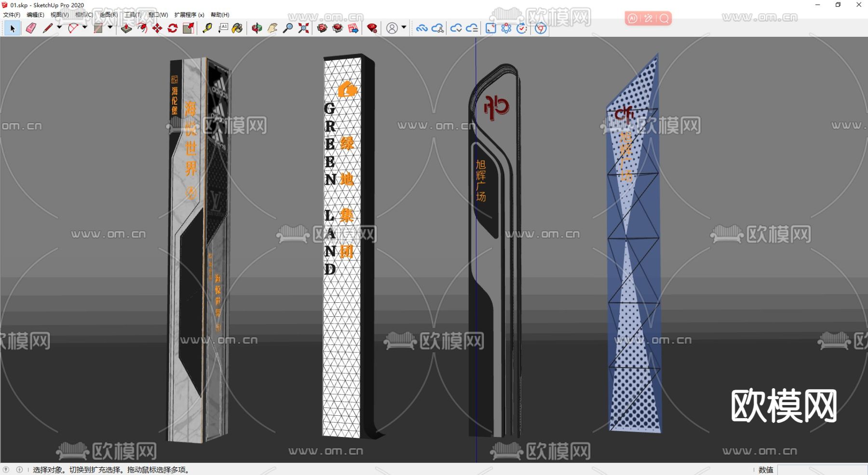Select the Pan hand tool

tap(272, 28)
